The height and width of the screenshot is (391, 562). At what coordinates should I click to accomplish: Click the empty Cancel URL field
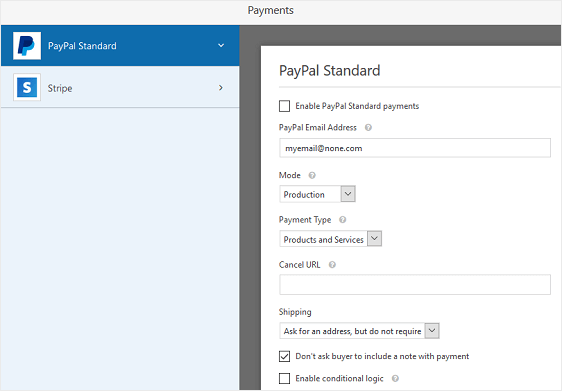[x=415, y=285]
